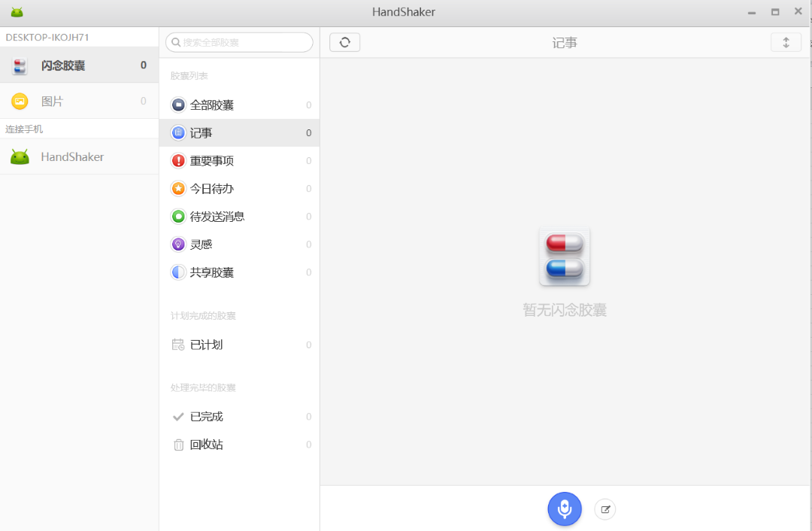The width and height of the screenshot is (812, 531).
Task: Open the 回收站 trash icon
Action: (x=178, y=445)
